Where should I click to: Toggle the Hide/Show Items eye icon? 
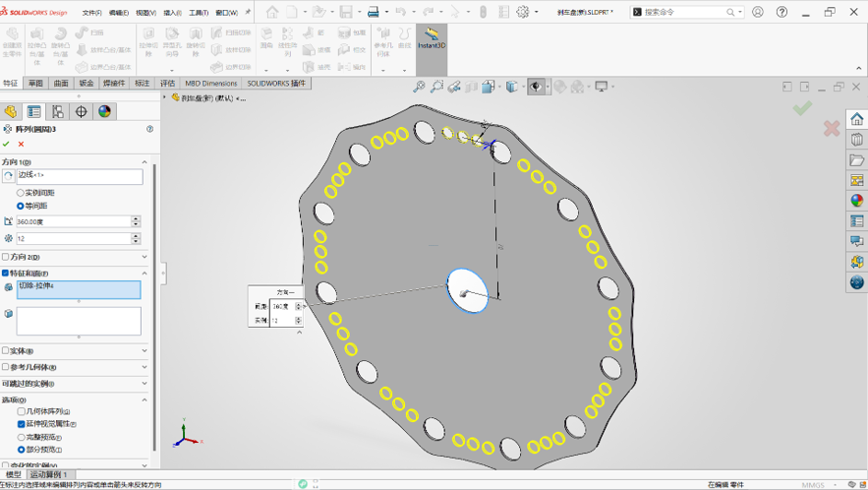pos(536,87)
